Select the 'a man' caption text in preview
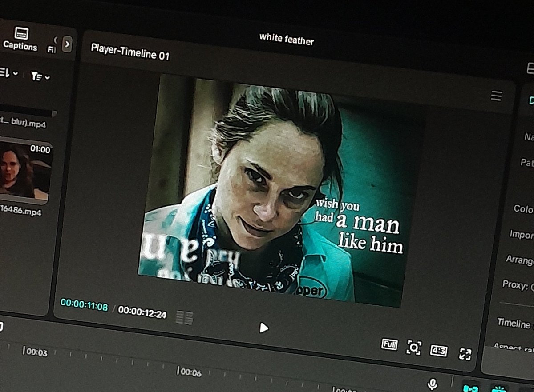Screen dimensions: 534x392 (368, 223)
